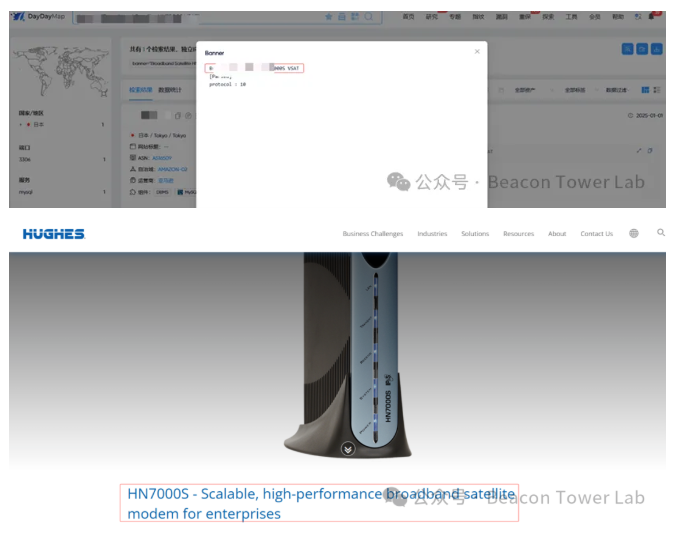Switch to grid card view icon

tap(645, 90)
